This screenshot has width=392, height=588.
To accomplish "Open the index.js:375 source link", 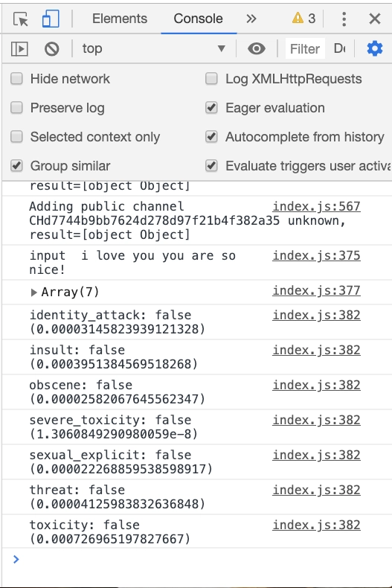I will (x=316, y=255).
